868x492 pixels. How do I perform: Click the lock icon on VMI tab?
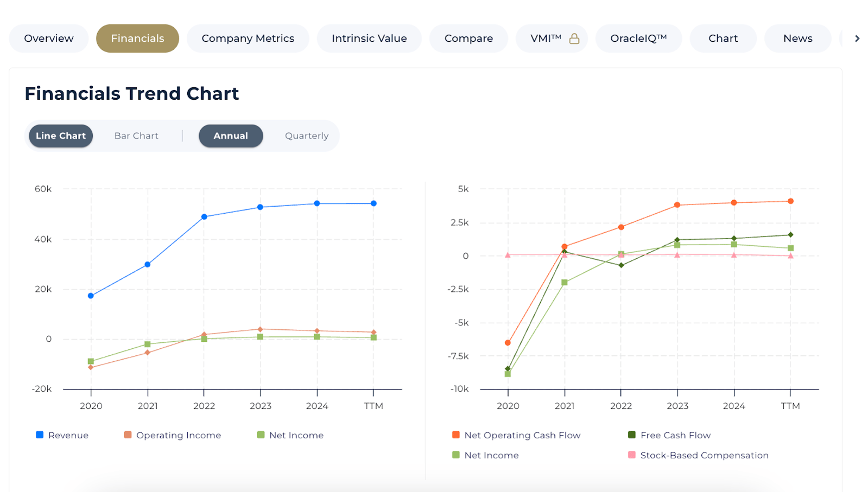click(x=574, y=39)
